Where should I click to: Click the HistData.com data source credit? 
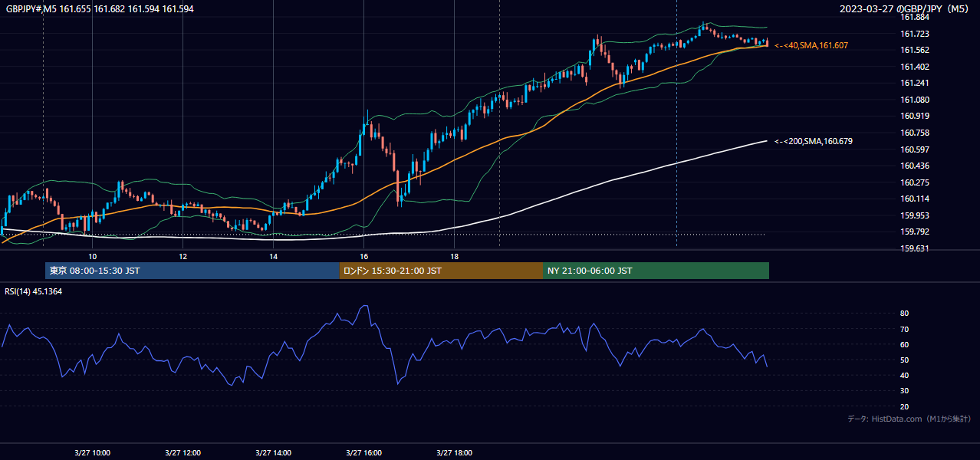tap(909, 419)
